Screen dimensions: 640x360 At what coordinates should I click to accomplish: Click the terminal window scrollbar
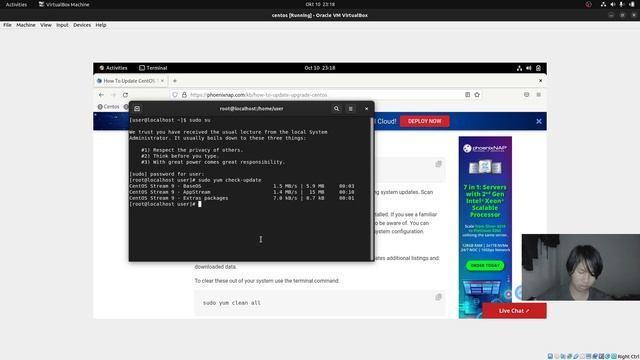point(372,189)
